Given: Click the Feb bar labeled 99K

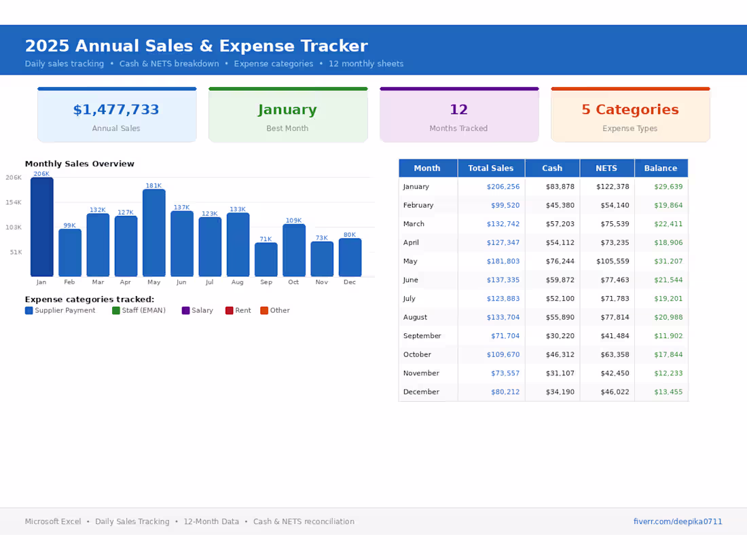Looking at the screenshot, I should [70, 253].
